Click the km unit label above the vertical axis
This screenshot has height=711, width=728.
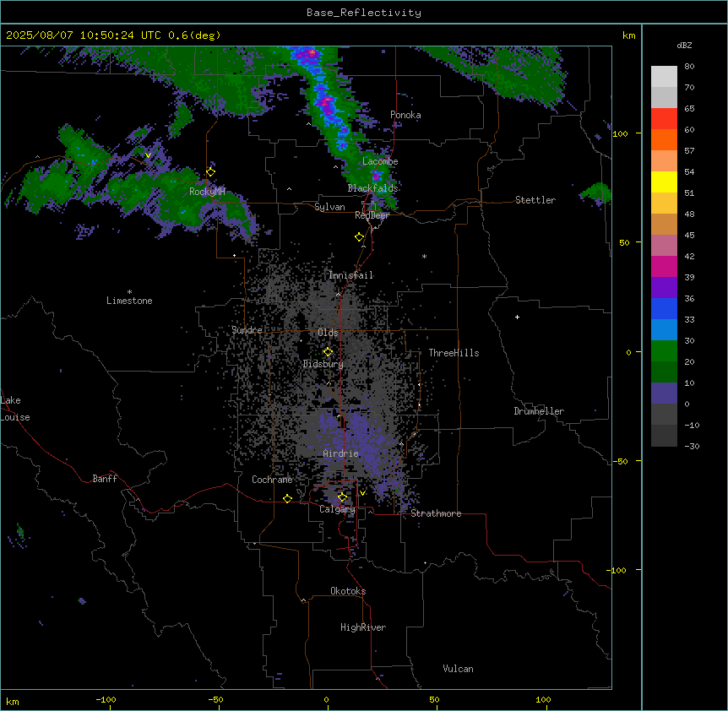coord(629,35)
